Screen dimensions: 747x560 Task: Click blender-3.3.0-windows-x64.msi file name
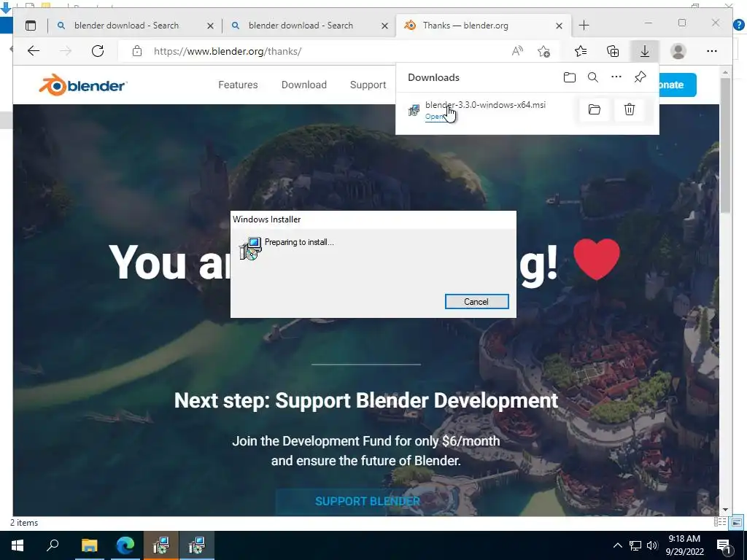(485, 105)
